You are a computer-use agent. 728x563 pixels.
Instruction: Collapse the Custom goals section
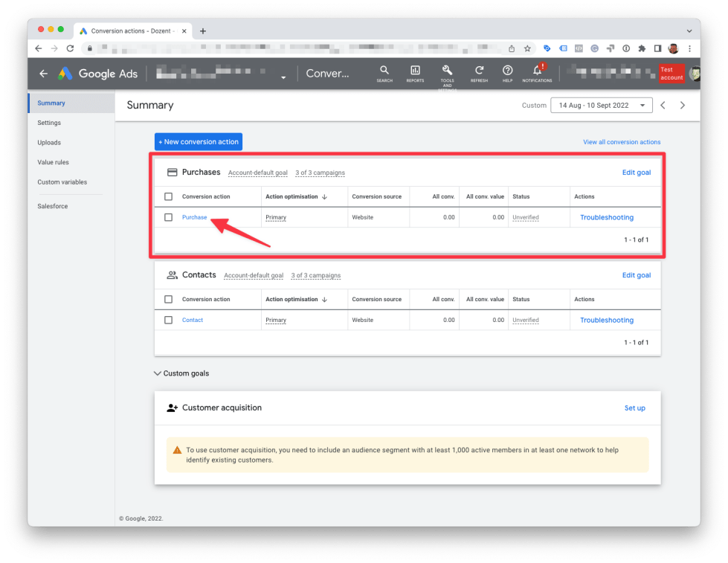coord(158,373)
